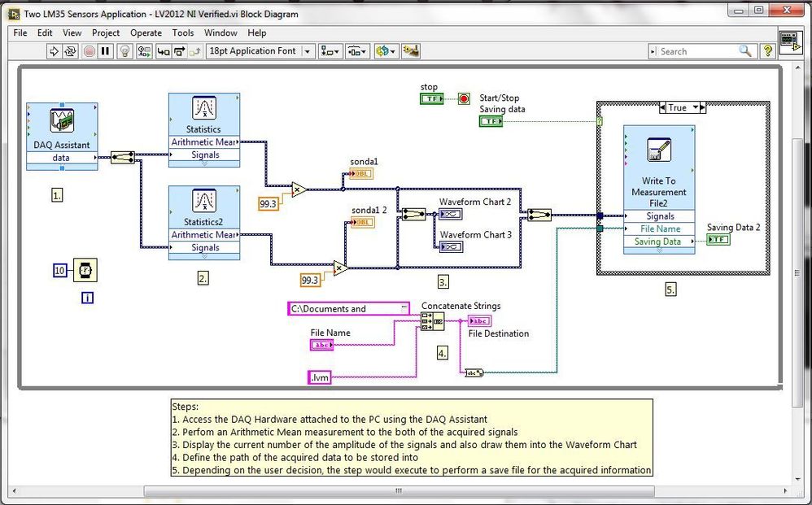Click the Wait (ms) watch icon
The image size is (812, 505).
click(85, 270)
